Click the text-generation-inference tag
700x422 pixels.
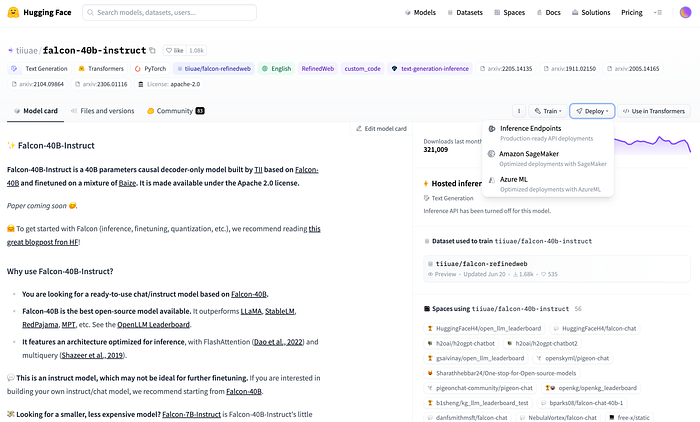click(430, 69)
